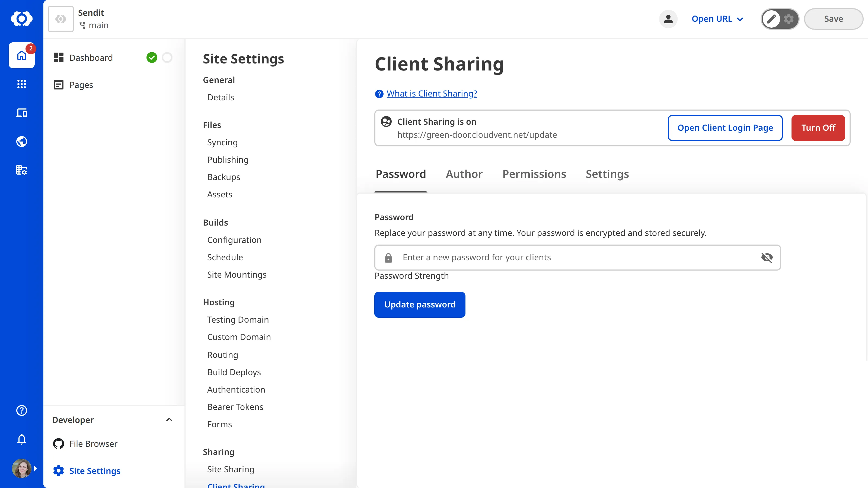Open Dashboard in the site navigation

pos(83,57)
